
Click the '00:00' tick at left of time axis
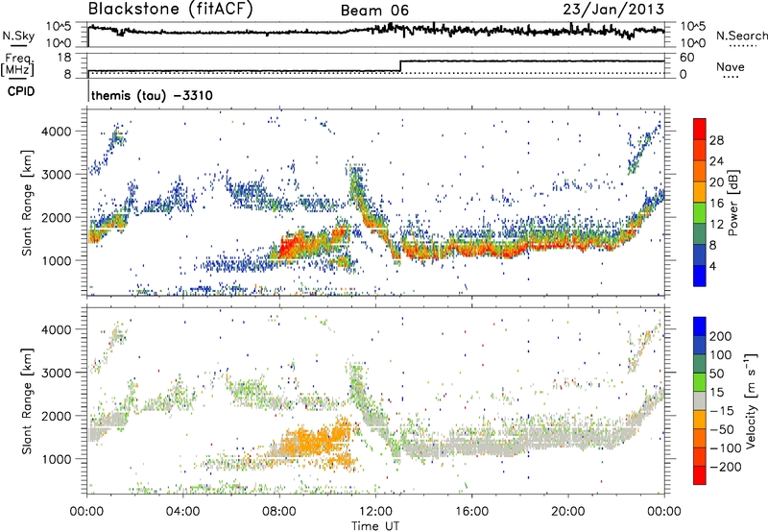(86, 512)
